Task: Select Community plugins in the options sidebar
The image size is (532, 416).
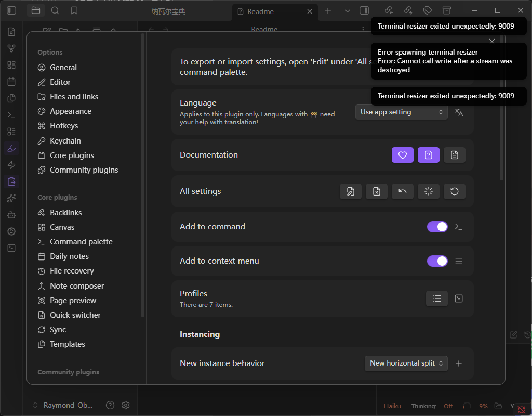Action: click(84, 170)
